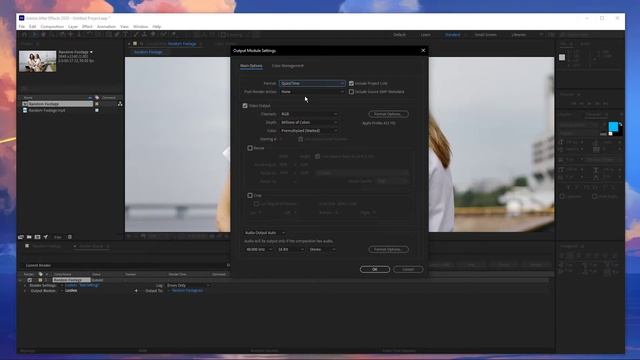Delete selected project item with trash icon
This screenshot has height=360, width=640.
pyautogui.click(x=70, y=237)
